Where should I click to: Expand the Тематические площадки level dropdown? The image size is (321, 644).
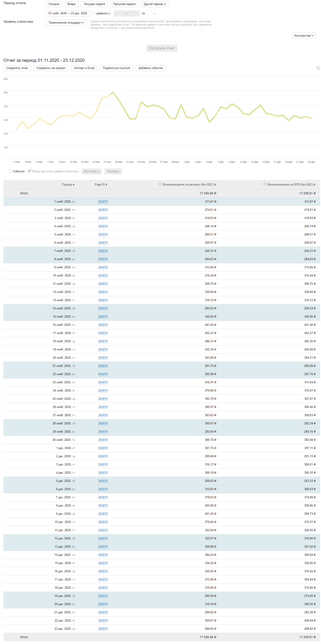click(x=66, y=22)
